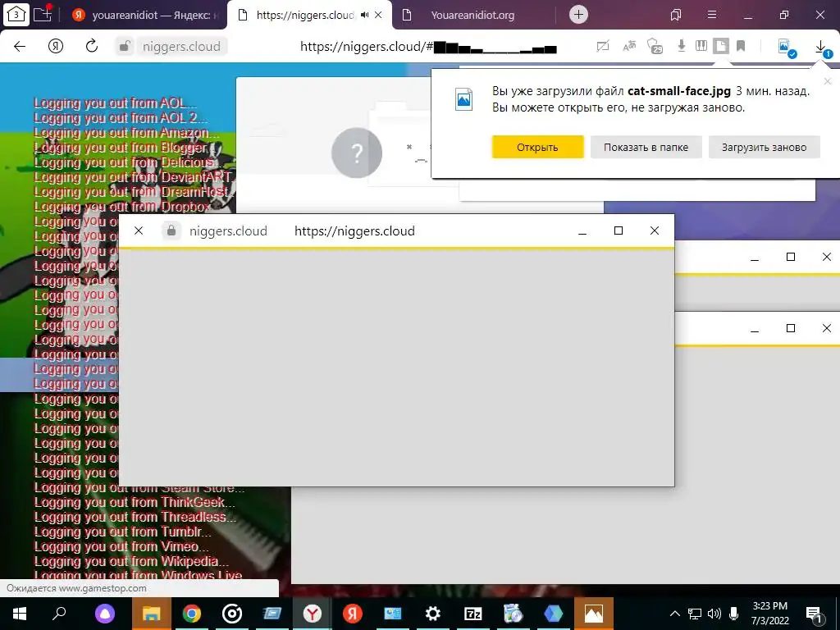
Task: Expand hidden system tray icons
Action: [675, 614]
